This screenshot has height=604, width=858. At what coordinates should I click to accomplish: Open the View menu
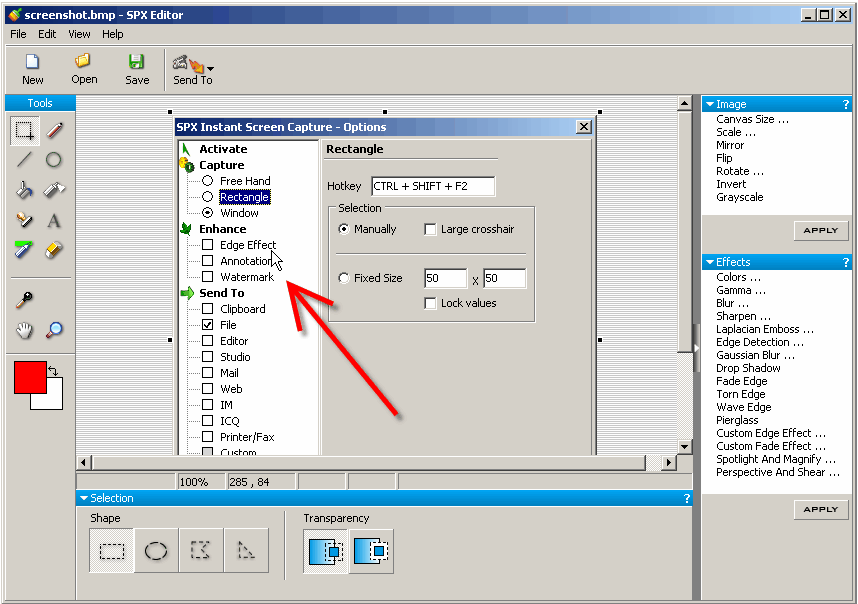click(79, 34)
